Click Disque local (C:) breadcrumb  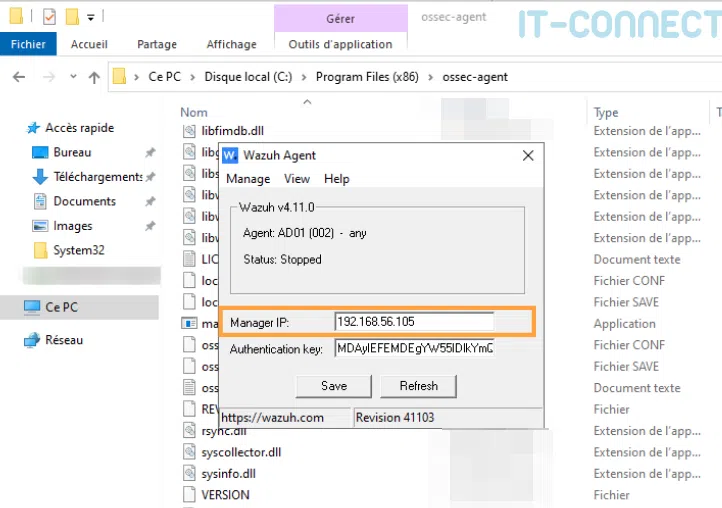pos(248,77)
